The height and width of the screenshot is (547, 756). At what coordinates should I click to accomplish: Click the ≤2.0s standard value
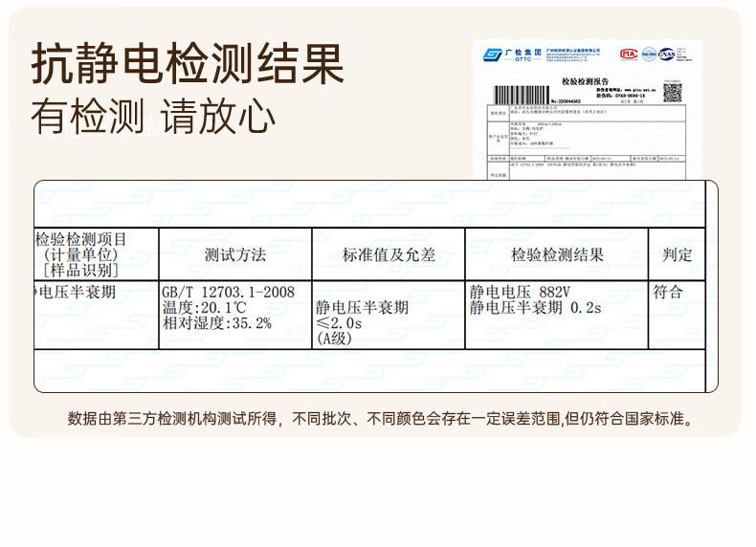(339, 323)
